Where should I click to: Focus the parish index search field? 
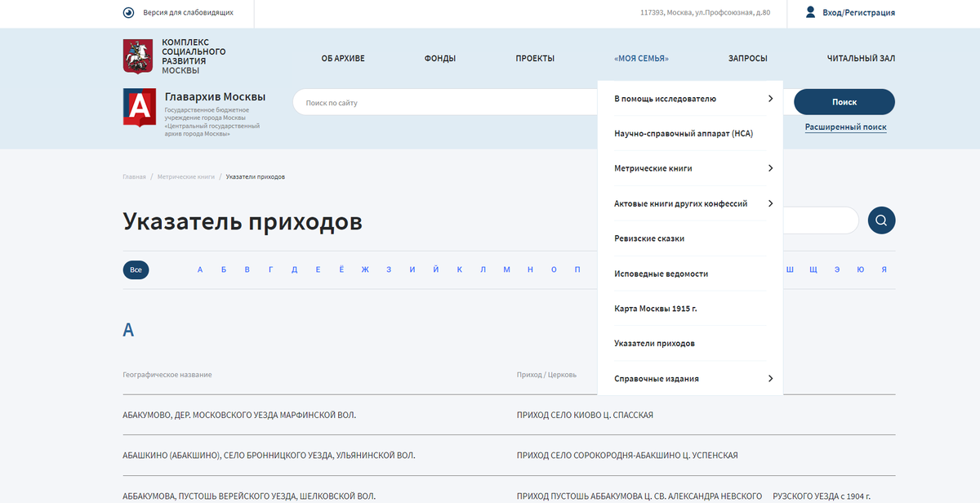coord(821,220)
